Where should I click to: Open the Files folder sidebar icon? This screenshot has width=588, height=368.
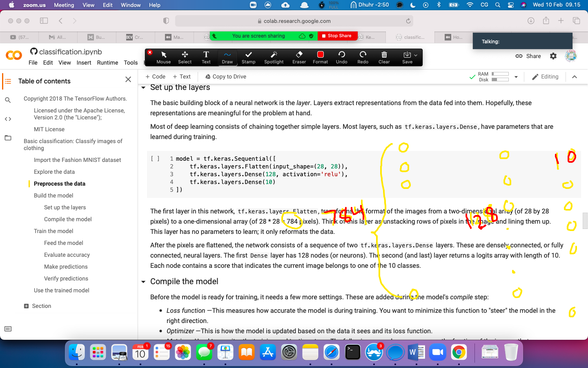[8, 138]
